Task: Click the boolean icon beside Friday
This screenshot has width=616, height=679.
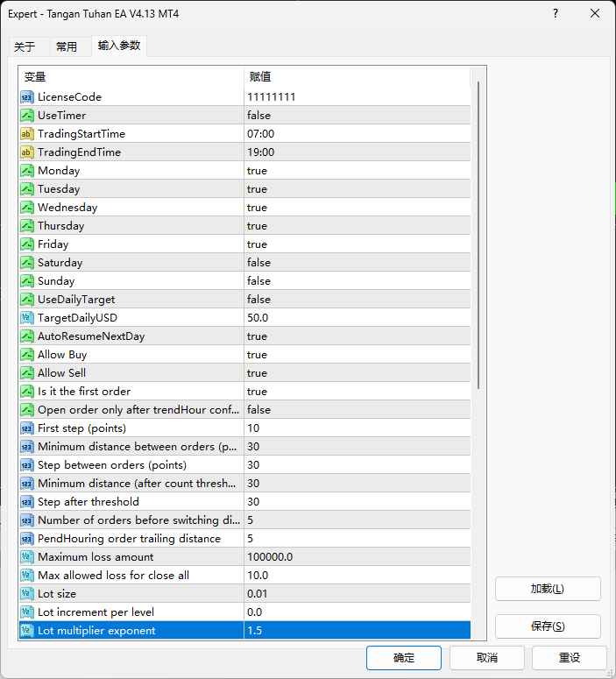Action: pos(27,244)
